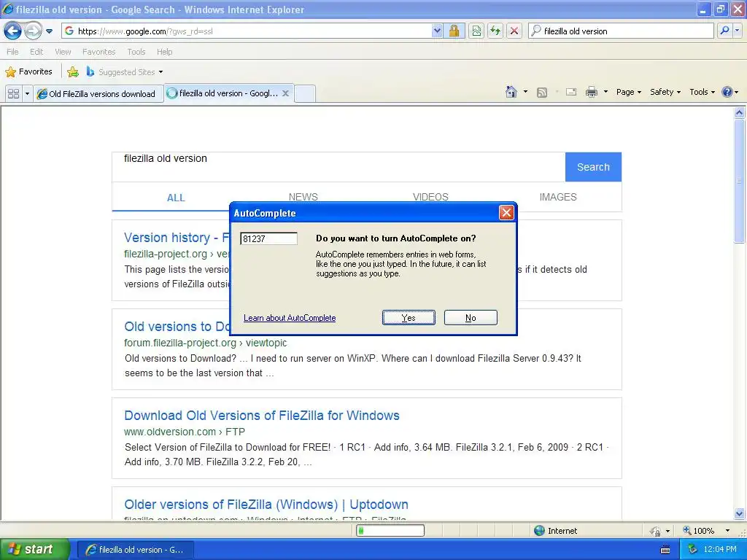Open Favorites center with star button
The image size is (747, 560).
tap(28, 72)
